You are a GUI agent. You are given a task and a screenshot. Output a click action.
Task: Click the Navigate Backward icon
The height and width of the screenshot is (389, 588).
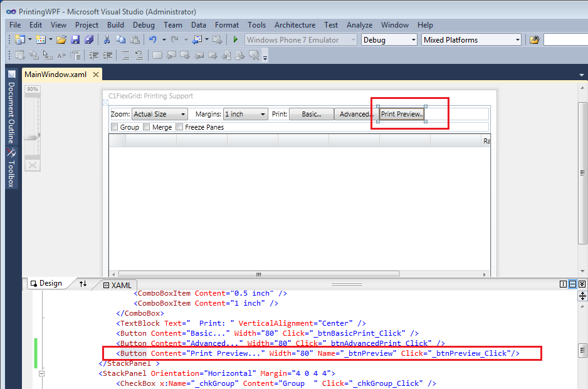197,39
